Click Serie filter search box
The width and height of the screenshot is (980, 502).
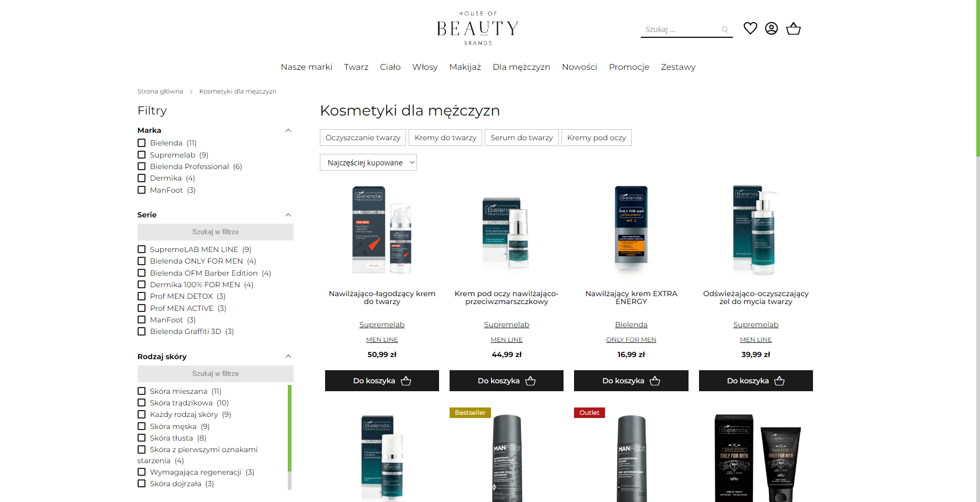tap(215, 232)
